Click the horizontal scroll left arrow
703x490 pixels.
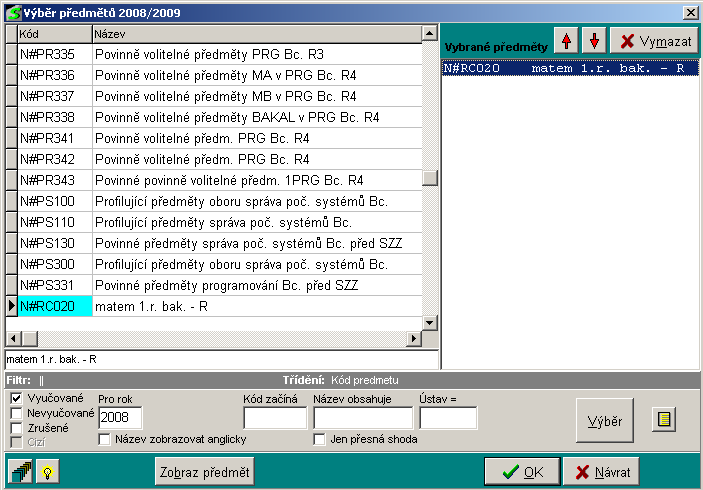[13, 338]
